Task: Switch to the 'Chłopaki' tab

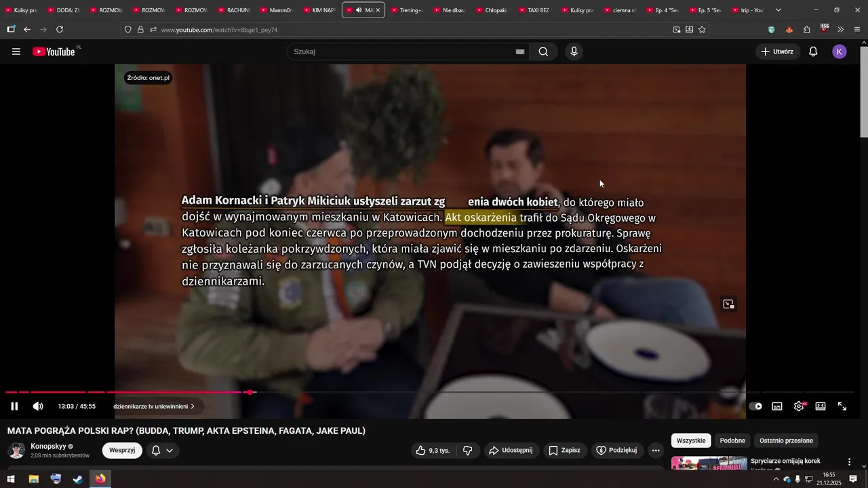Action: 491,10
